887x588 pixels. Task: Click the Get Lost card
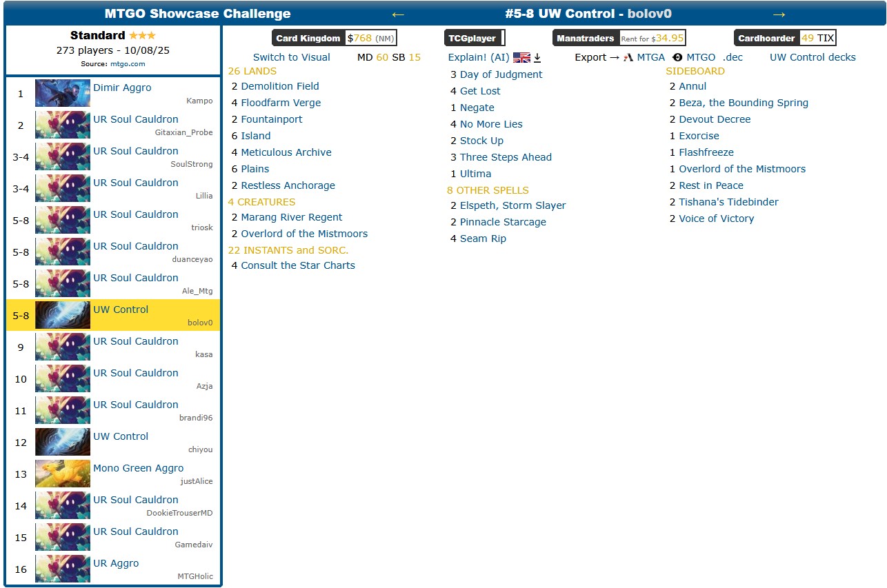click(480, 91)
